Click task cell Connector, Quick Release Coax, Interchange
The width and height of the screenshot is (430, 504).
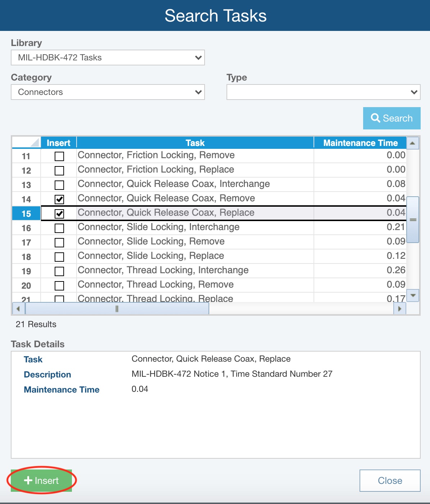[x=195, y=184]
